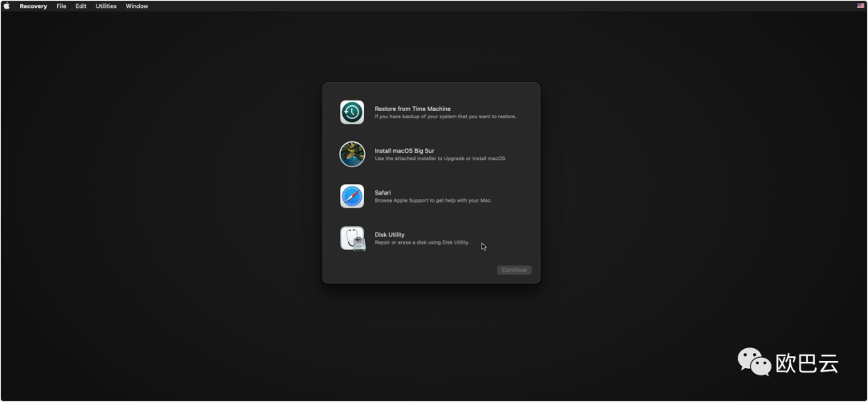
Task: Click 'If you have backup of your system' description
Action: pyautogui.click(x=445, y=117)
